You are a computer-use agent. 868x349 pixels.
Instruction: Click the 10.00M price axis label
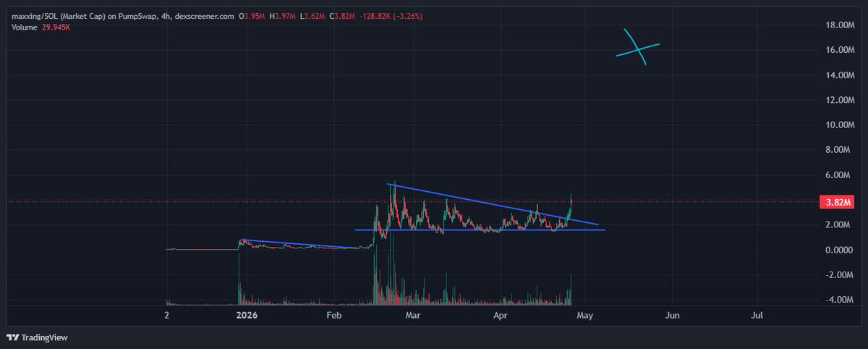pos(838,125)
